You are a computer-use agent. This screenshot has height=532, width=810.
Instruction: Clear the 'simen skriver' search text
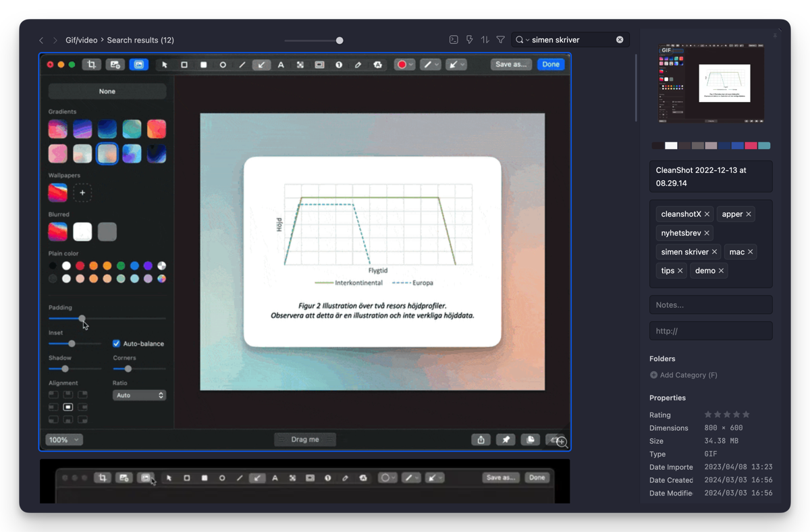(x=620, y=40)
